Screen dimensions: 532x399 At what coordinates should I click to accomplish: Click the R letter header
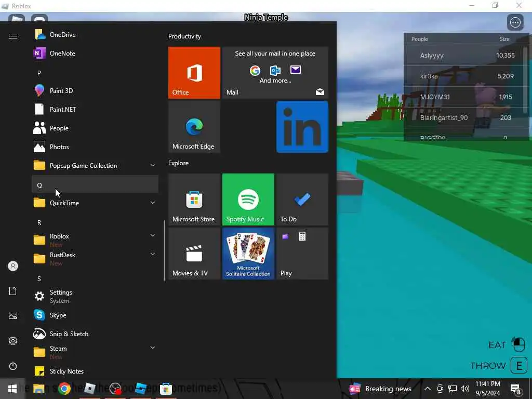pos(95,222)
